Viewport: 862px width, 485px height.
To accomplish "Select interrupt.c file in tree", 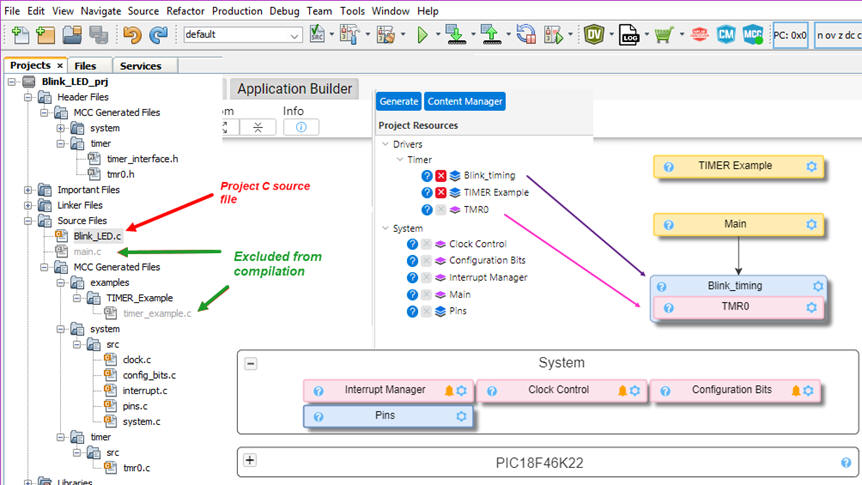I will tap(145, 390).
